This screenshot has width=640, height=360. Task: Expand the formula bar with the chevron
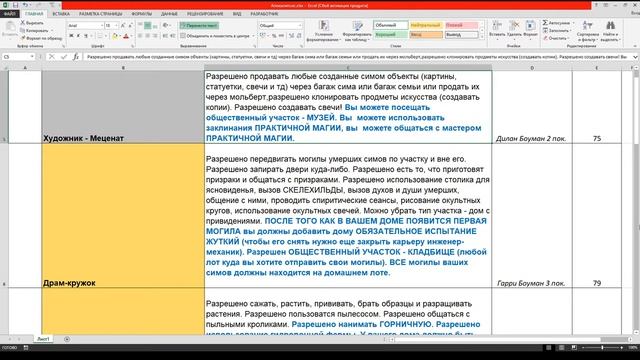[x=635, y=57]
